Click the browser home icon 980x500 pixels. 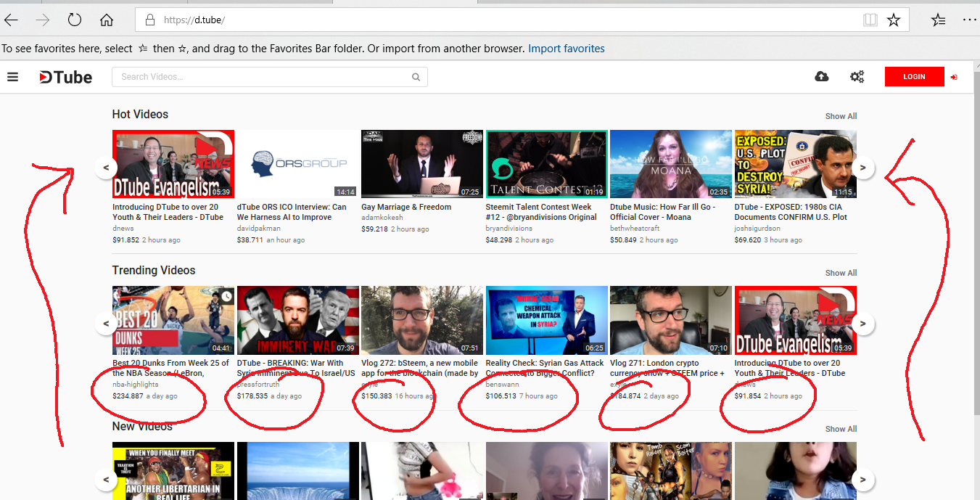click(106, 20)
